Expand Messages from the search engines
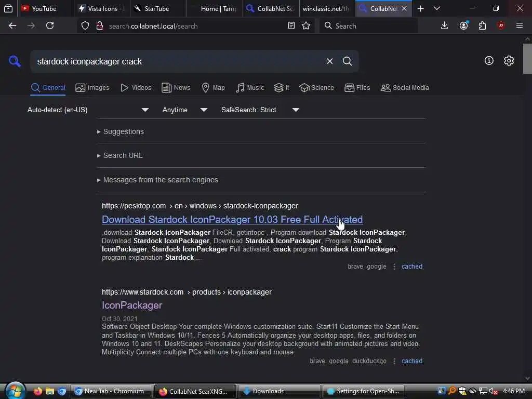Image resolution: width=532 pixels, height=399 pixels. [x=157, y=180]
